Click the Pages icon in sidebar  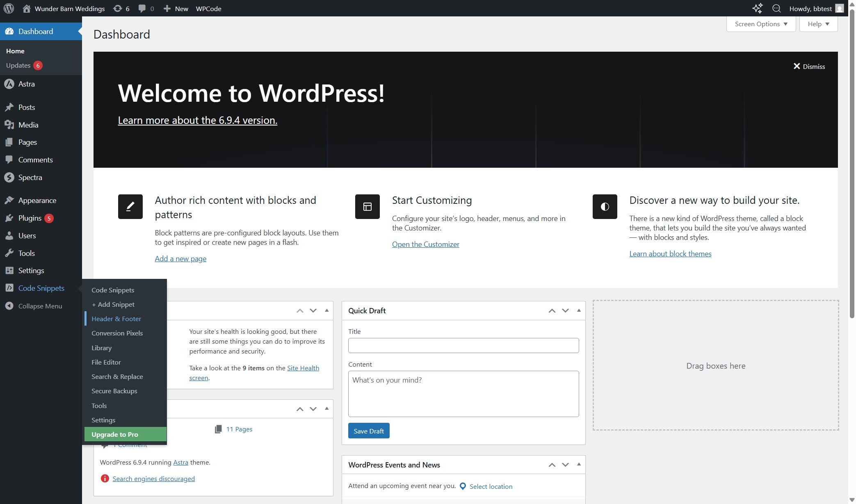point(9,142)
